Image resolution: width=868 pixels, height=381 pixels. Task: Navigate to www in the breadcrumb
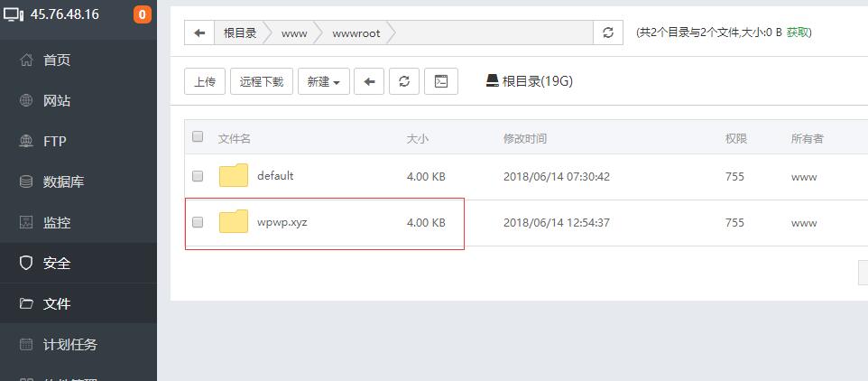click(x=294, y=33)
